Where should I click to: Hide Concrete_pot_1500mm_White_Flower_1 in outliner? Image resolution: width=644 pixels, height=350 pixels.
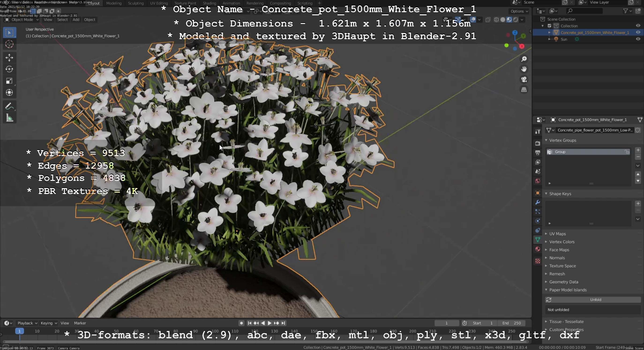[x=638, y=32]
